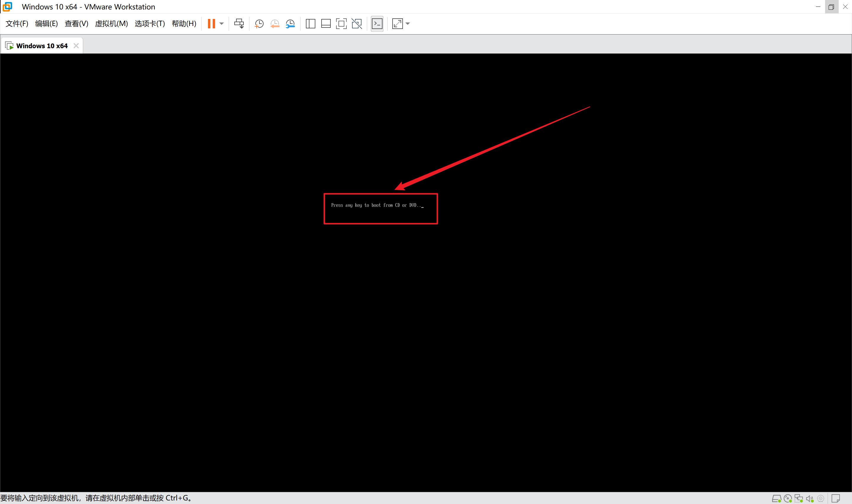852x504 pixels.
Task: Revert the VM to its previous snapshot
Action: (x=275, y=23)
